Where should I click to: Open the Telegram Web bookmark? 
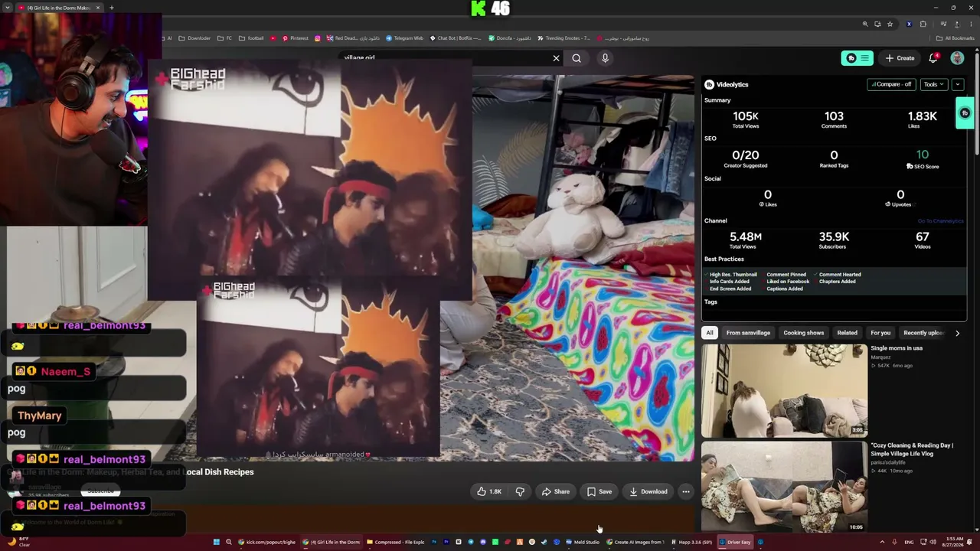point(404,38)
